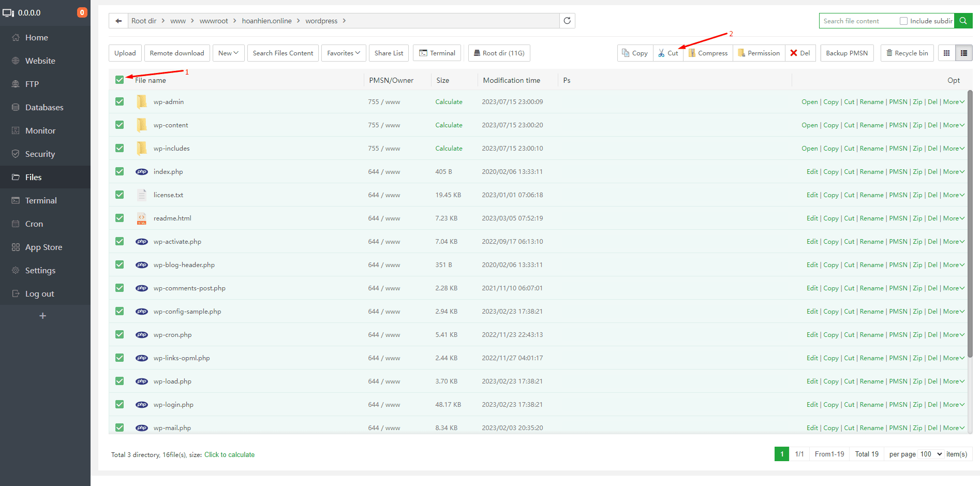Click the 'Click to calculate' size link
This screenshot has width=980, height=486.
(x=229, y=454)
